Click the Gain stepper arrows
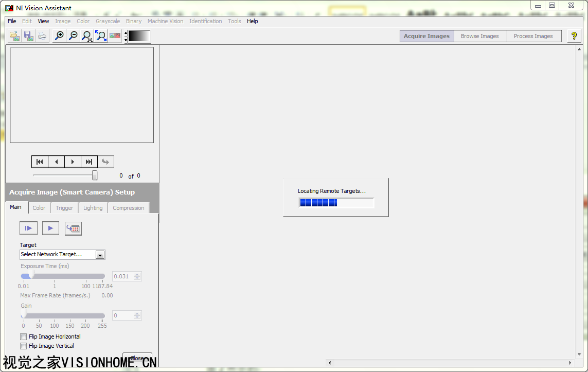Image resolution: width=588 pixels, height=372 pixels. click(x=137, y=316)
